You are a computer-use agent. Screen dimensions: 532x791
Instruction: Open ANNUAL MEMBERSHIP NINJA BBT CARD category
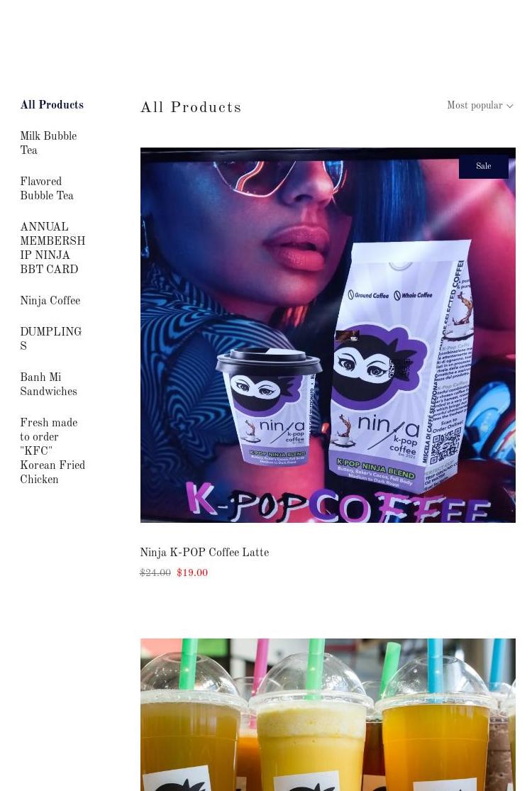coord(52,248)
